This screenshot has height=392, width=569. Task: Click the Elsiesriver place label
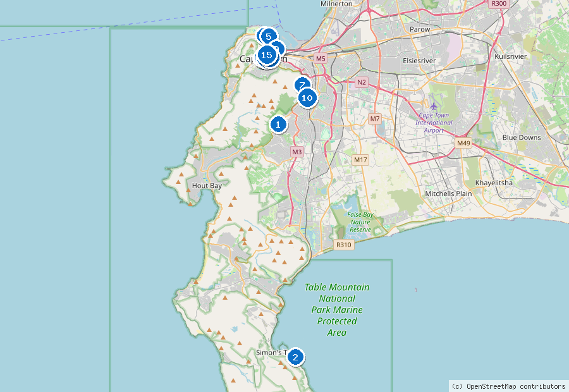pyautogui.click(x=419, y=61)
